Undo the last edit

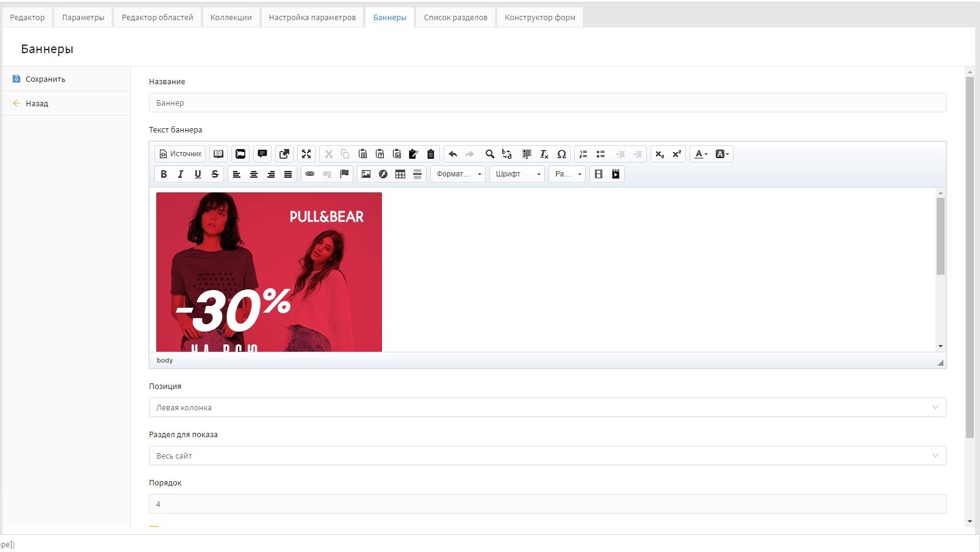pyautogui.click(x=453, y=154)
